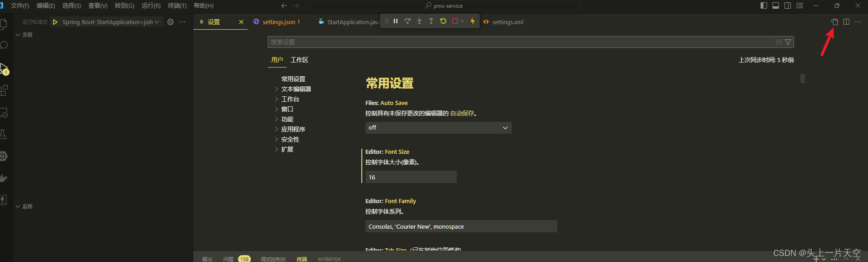Stop the debug session red square
Screen dimensions: 868x262
(x=455, y=21)
